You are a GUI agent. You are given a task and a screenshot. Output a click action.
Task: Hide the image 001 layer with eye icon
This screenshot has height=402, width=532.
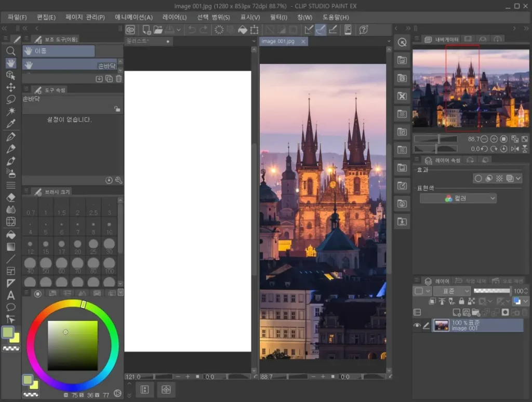click(417, 326)
